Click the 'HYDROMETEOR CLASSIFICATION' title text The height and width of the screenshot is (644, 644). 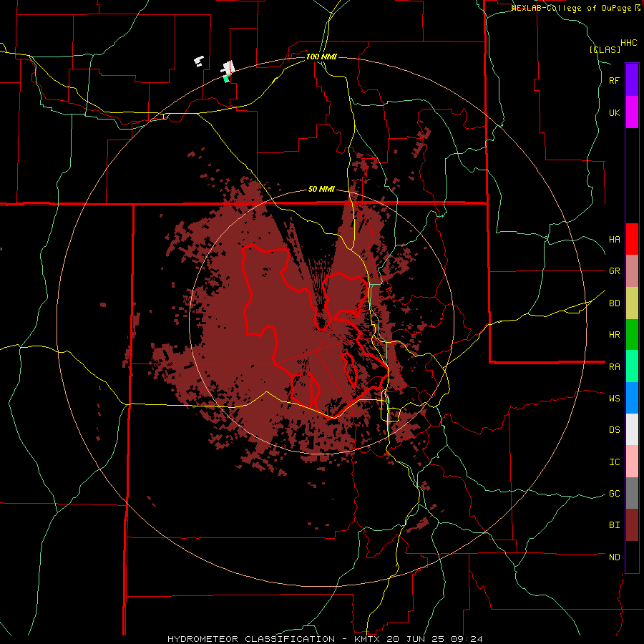[251, 639]
